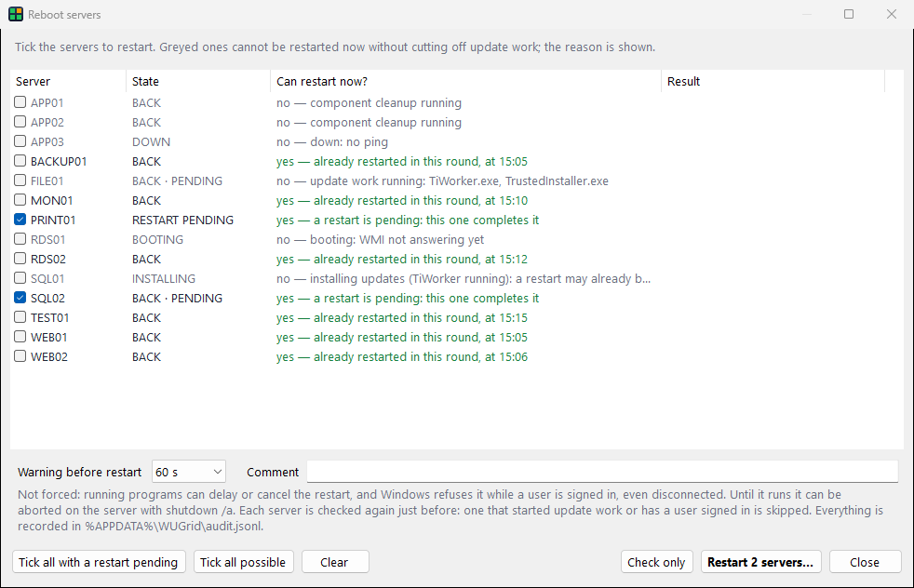Tick the TEST01 checkbox
This screenshot has width=914, height=588.
(20, 317)
